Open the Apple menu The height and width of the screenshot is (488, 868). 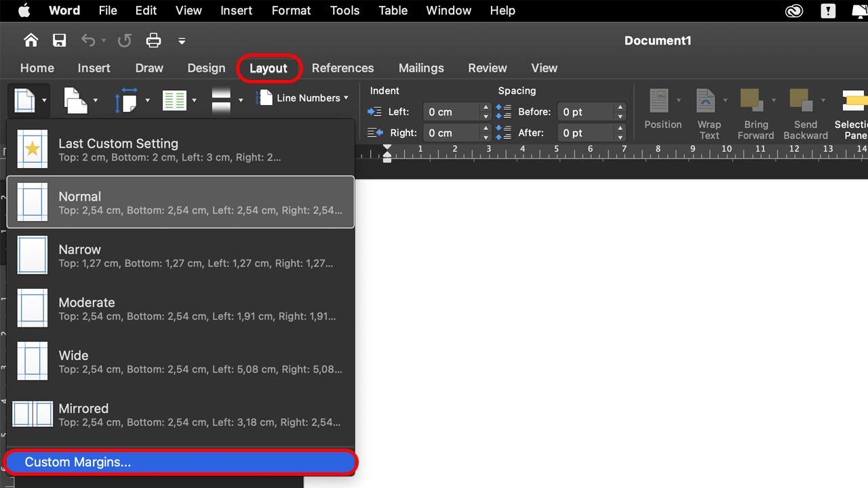(x=24, y=10)
